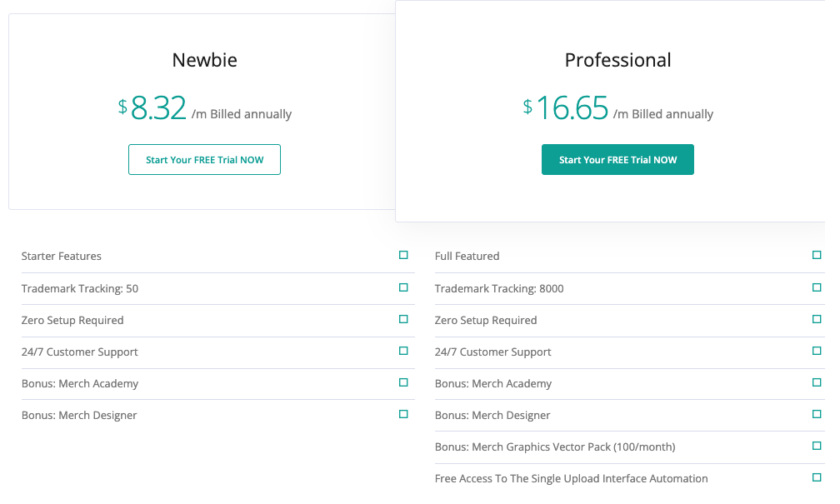
Task: Select the Professional plan title
Action: pos(617,60)
